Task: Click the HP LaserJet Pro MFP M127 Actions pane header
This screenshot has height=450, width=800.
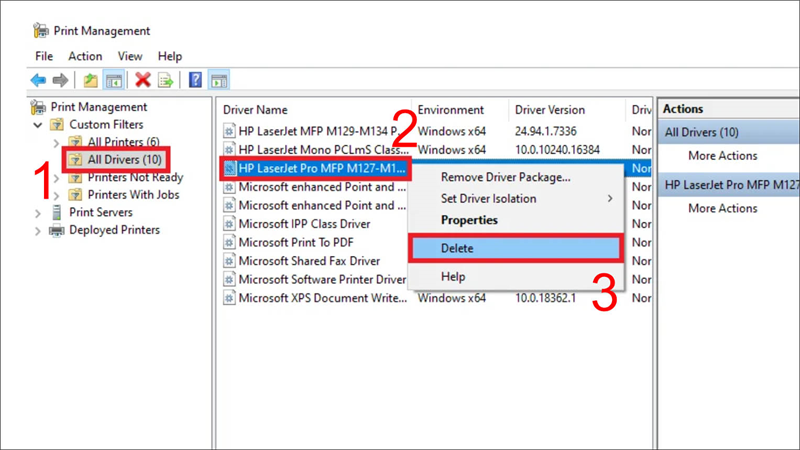Action: [729, 185]
